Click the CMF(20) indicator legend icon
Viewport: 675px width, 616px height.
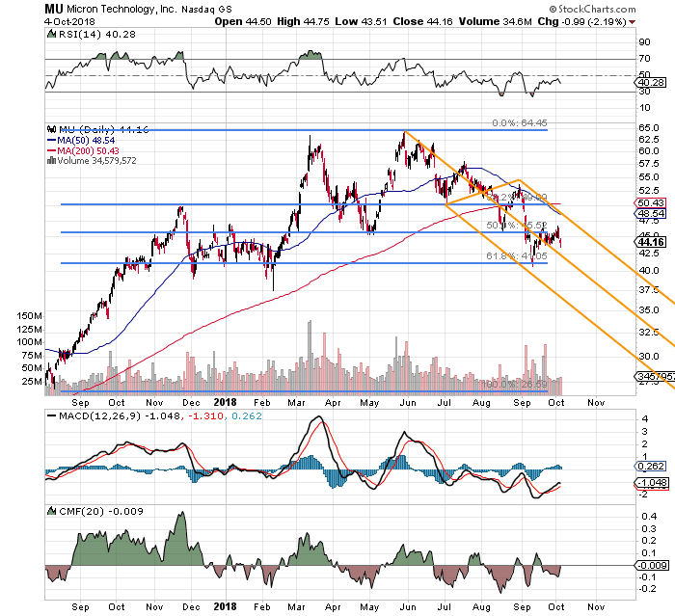pyautogui.click(x=51, y=511)
